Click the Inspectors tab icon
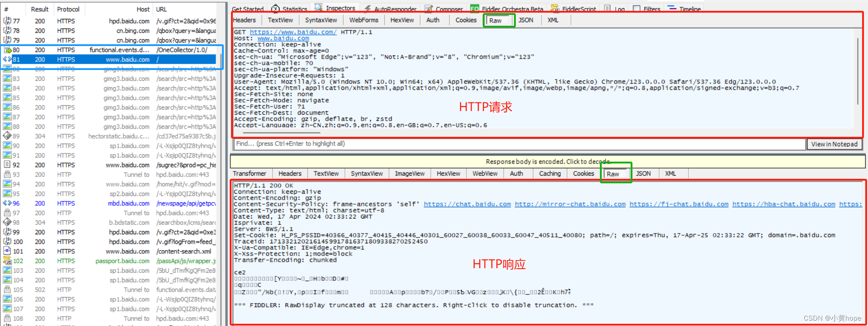The width and height of the screenshot is (868, 326). (319, 7)
